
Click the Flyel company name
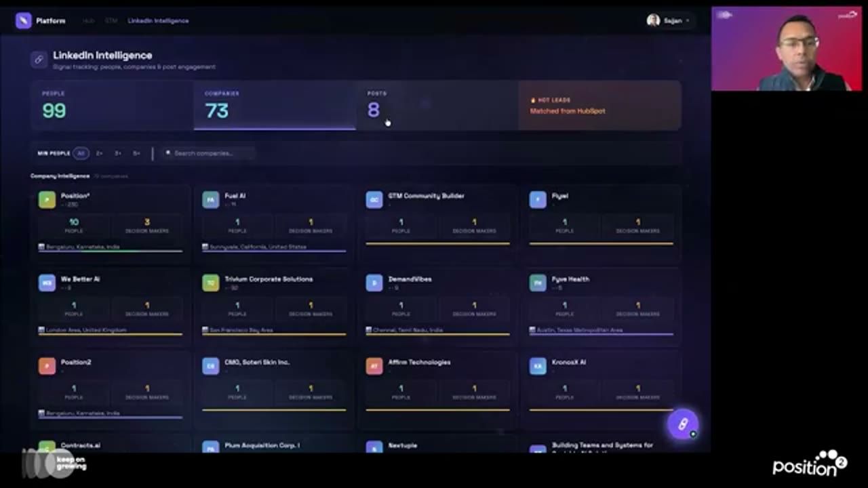(560, 196)
